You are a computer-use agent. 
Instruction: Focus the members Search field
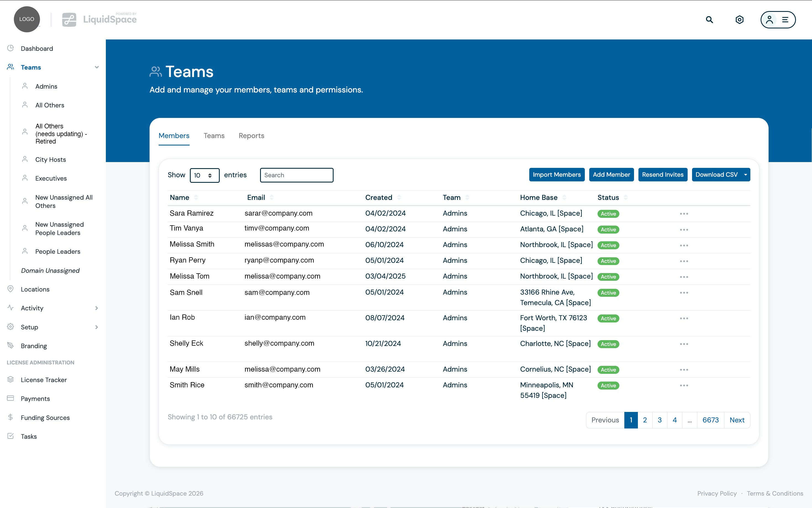point(296,175)
